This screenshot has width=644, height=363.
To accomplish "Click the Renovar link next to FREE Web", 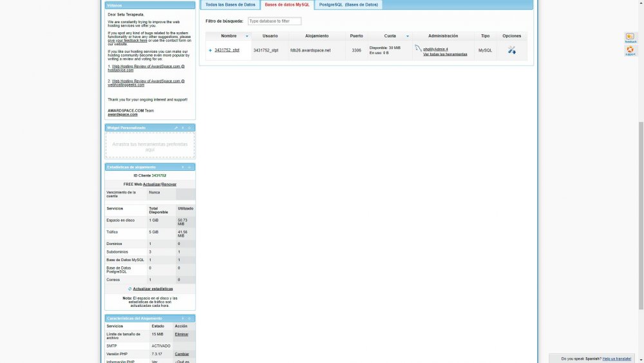I will click(x=169, y=184).
